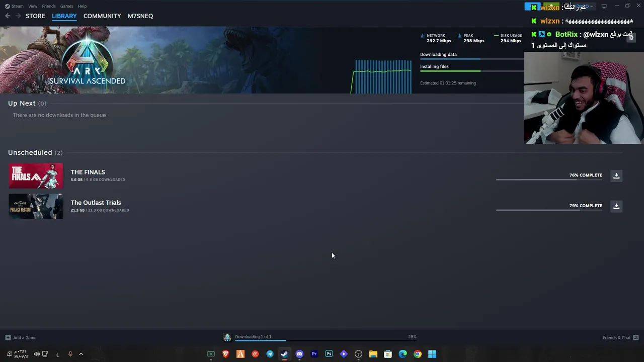Open the Friends & Chat icon

click(636, 338)
